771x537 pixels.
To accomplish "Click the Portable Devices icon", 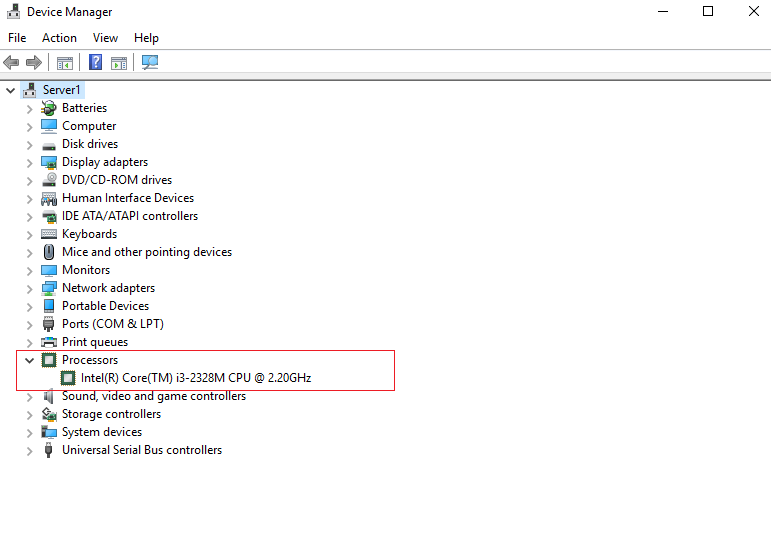I will pos(49,306).
